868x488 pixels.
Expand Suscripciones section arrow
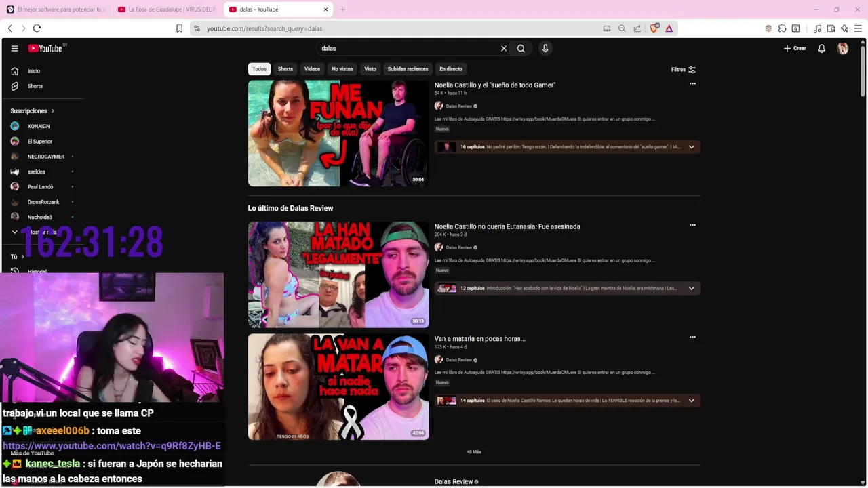pos(52,111)
